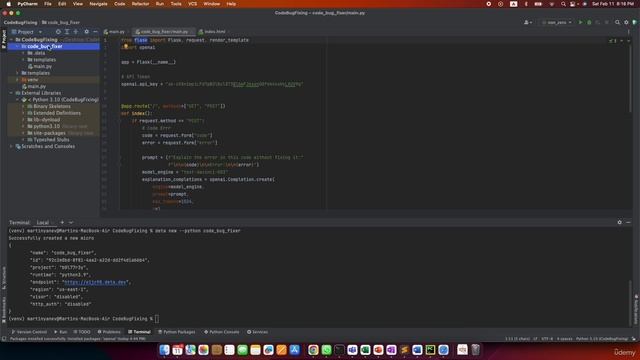Open Project view selector dropdown
Screen dimensions: 640x360
[x=27, y=31]
